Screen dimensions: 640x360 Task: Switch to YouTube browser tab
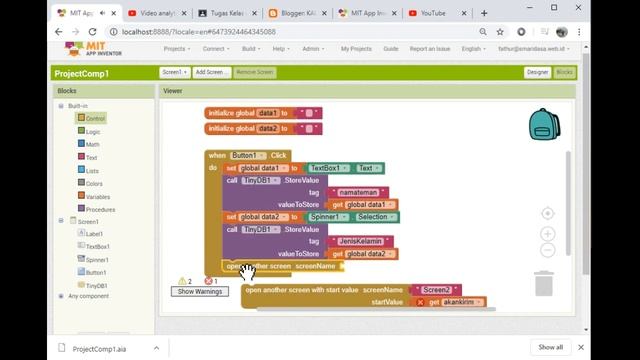click(x=433, y=13)
